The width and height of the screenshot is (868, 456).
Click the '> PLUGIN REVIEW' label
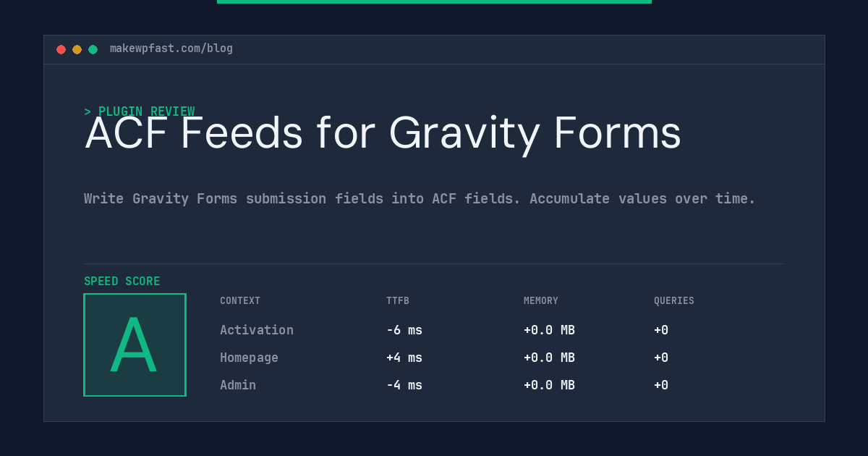click(x=140, y=111)
